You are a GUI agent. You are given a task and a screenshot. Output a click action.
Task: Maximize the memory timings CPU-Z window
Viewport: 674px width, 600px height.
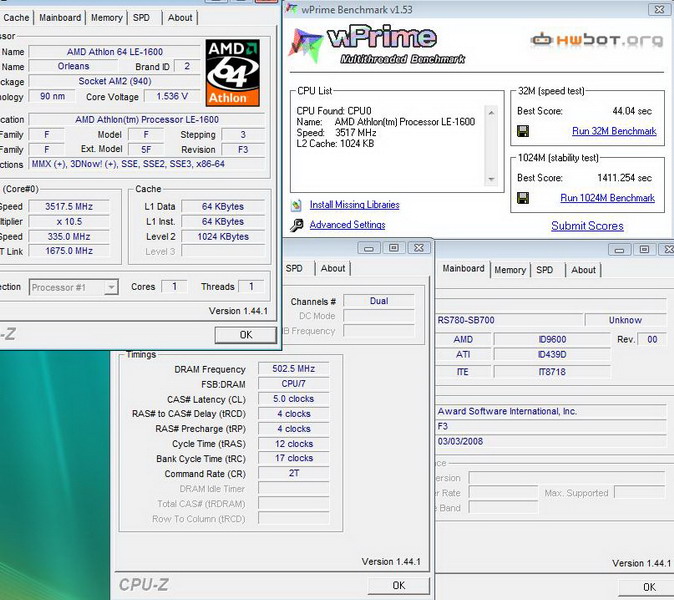[393, 248]
